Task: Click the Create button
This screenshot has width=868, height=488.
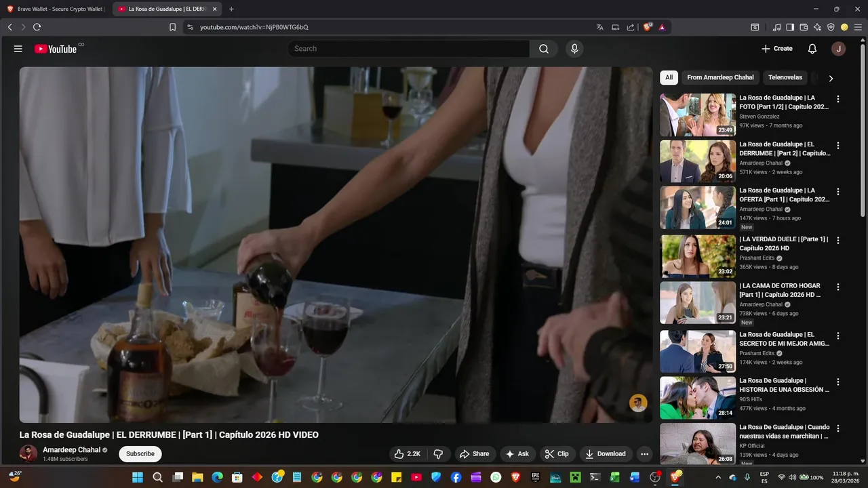Action: click(x=777, y=49)
